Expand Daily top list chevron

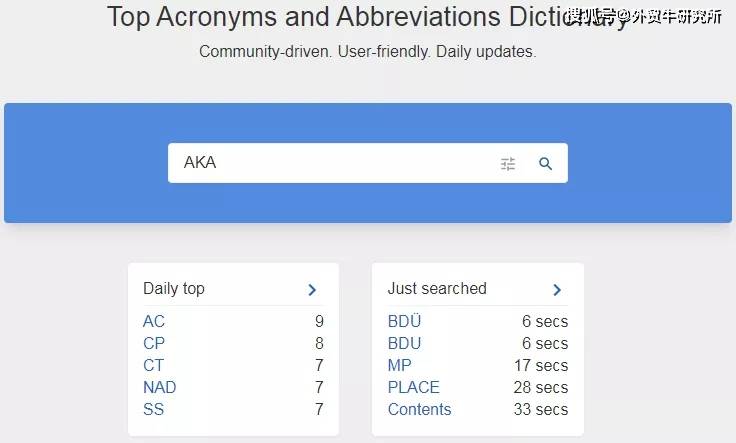[x=312, y=290]
